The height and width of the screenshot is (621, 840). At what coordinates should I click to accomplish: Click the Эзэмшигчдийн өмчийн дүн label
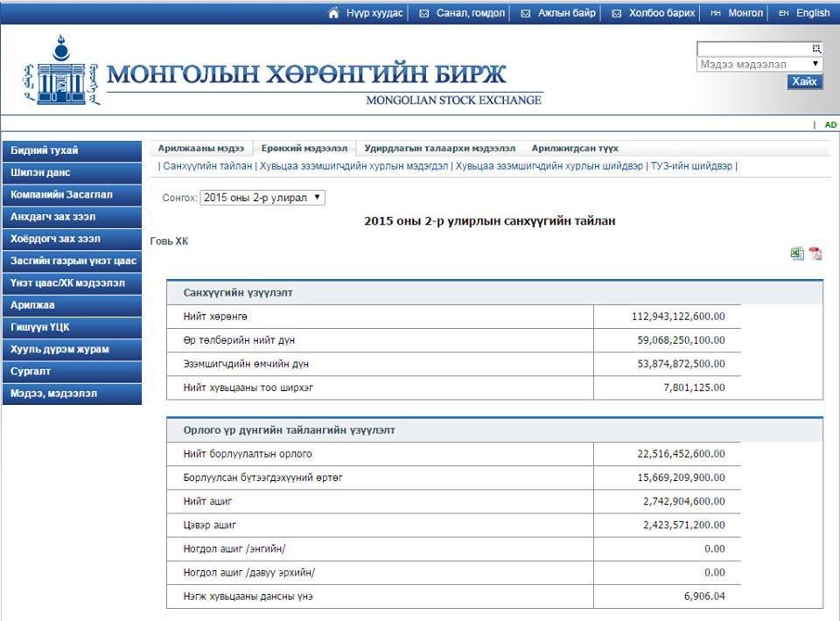246,364
